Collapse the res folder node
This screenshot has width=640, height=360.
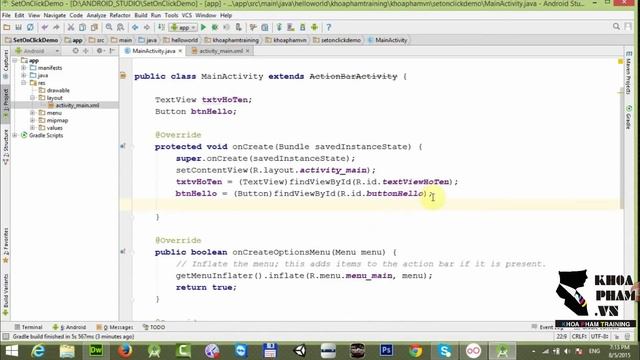[x=24, y=83]
